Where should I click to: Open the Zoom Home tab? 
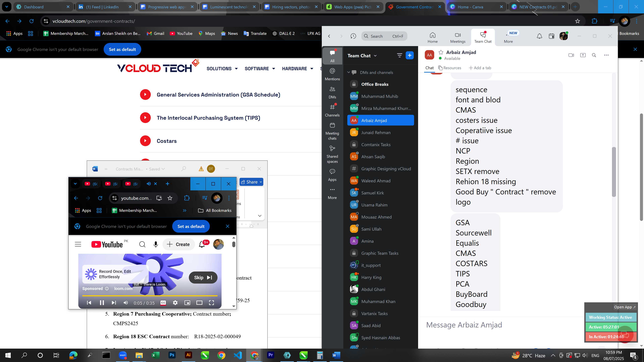433,38
